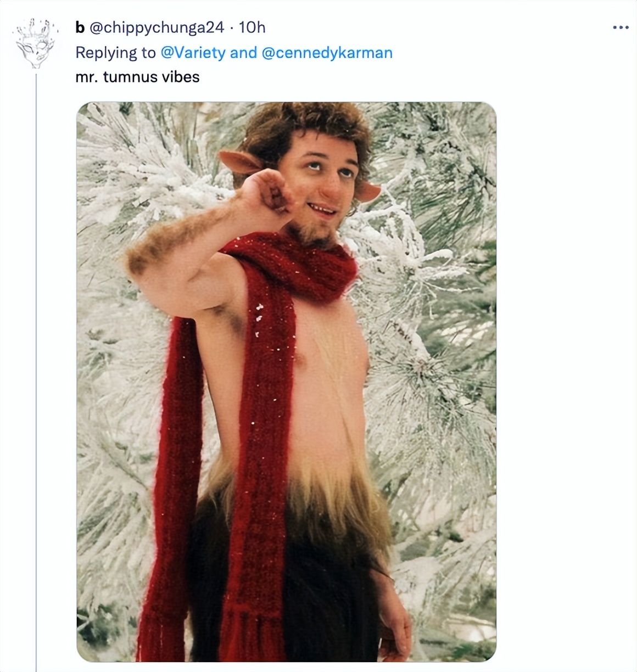Open the first mentioned account, Variety
Image resolution: width=637 pixels, height=672 pixels.
click(193, 53)
